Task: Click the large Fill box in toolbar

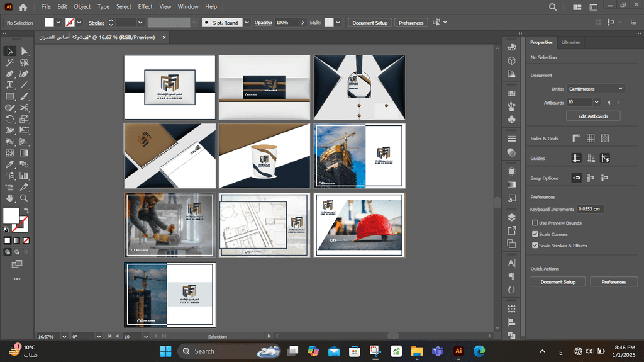Action: tap(11, 215)
